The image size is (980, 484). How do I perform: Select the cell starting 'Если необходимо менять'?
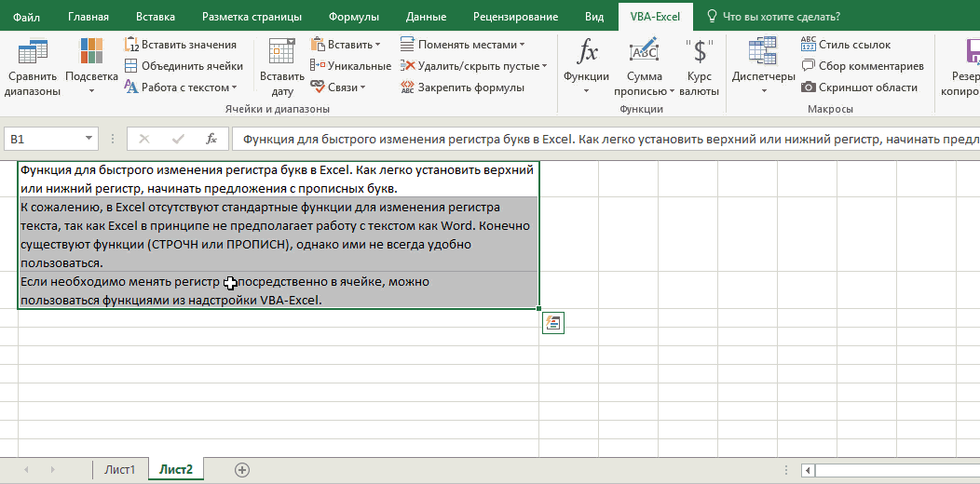click(279, 289)
